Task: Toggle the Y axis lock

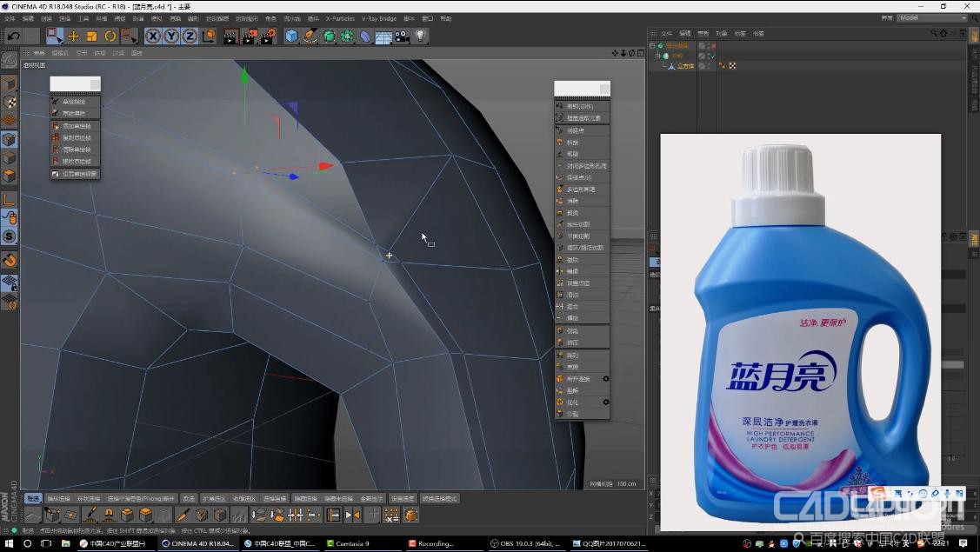Action: 171,37
